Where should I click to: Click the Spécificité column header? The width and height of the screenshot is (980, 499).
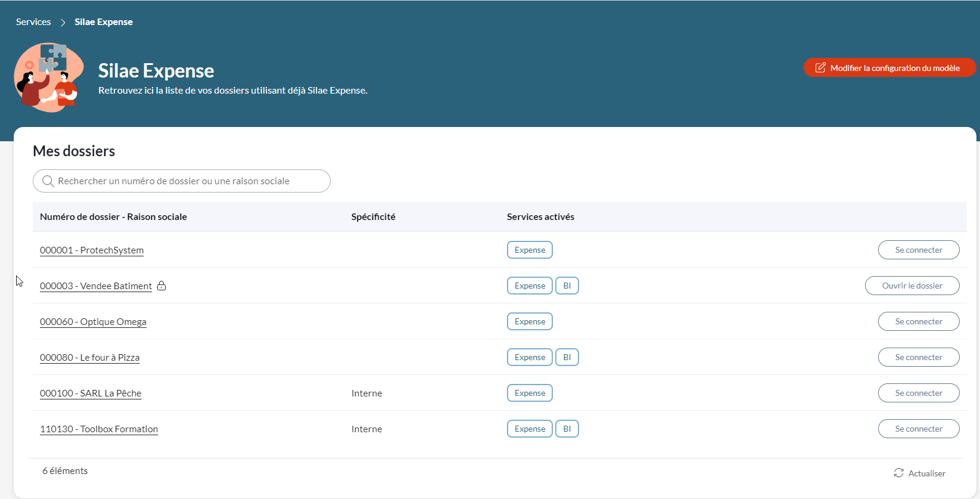pos(374,217)
